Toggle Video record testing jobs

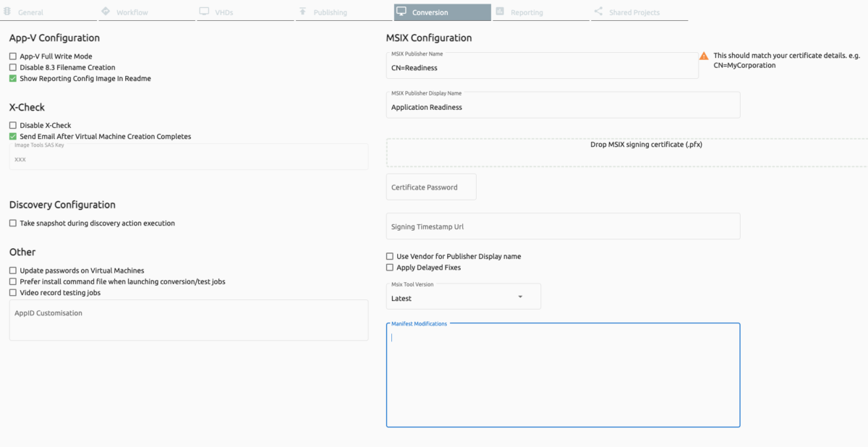pyautogui.click(x=13, y=293)
